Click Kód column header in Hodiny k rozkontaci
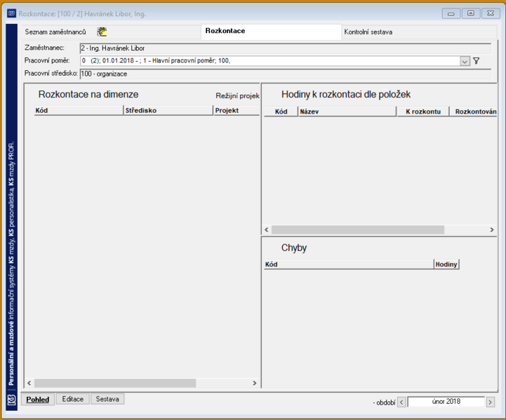Viewport: 506px width, 420px height. click(281, 111)
